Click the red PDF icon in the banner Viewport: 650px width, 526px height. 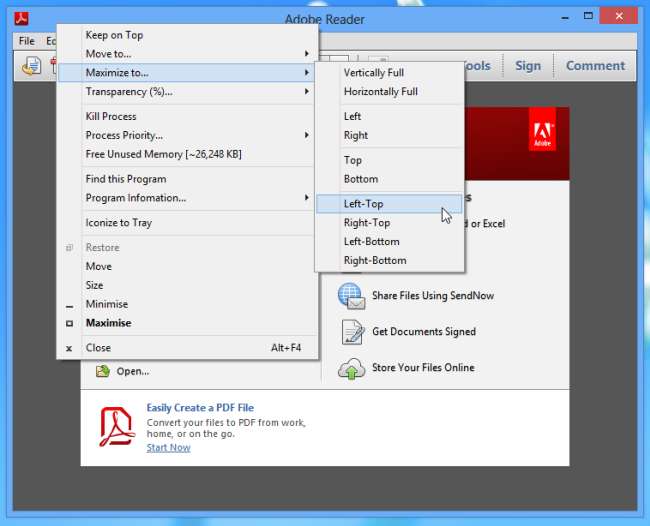117,426
